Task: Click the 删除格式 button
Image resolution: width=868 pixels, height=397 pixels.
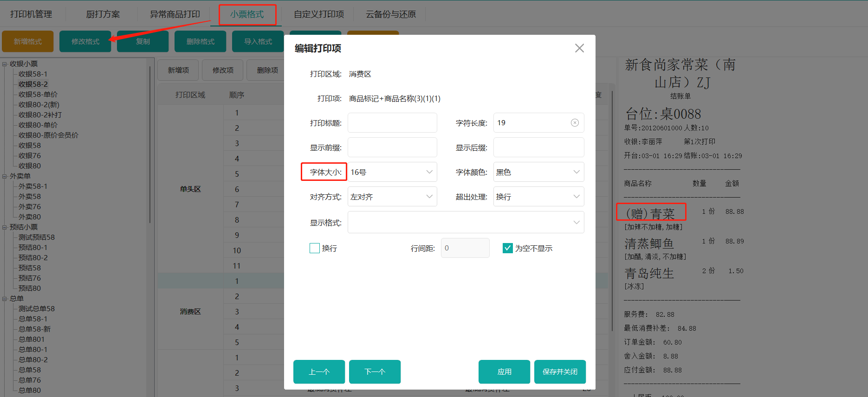Action: point(201,41)
